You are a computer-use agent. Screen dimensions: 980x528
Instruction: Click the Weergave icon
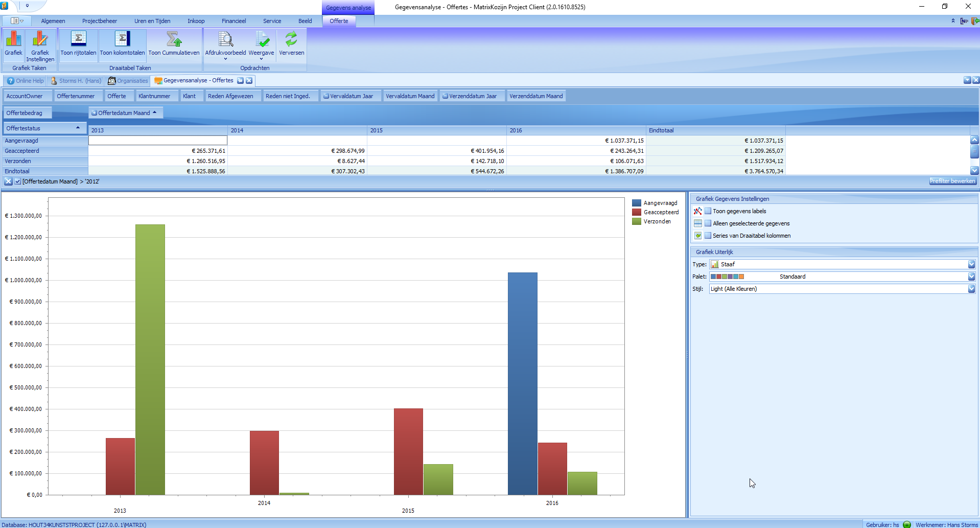[x=261, y=39]
